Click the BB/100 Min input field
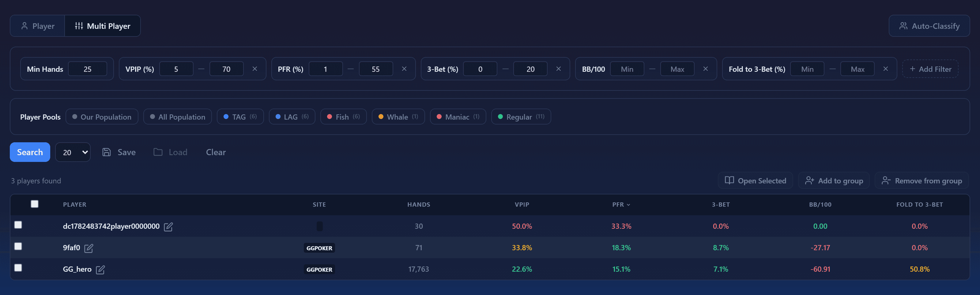The image size is (980, 295). (x=627, y=69)
